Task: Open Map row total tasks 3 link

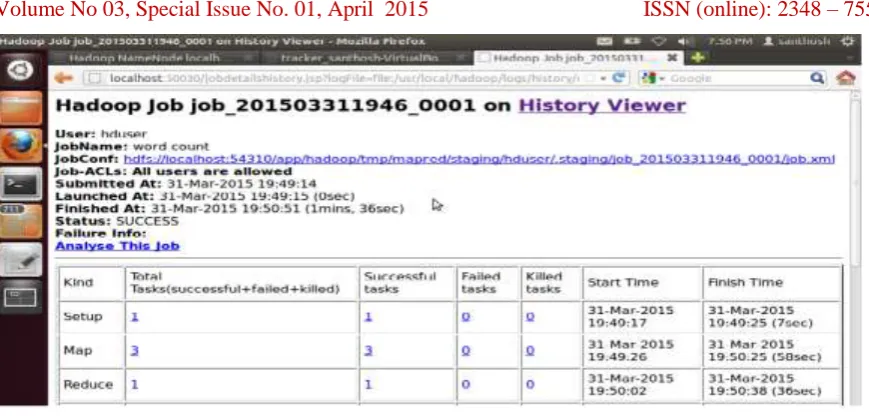Action: (x=134, y=351)
